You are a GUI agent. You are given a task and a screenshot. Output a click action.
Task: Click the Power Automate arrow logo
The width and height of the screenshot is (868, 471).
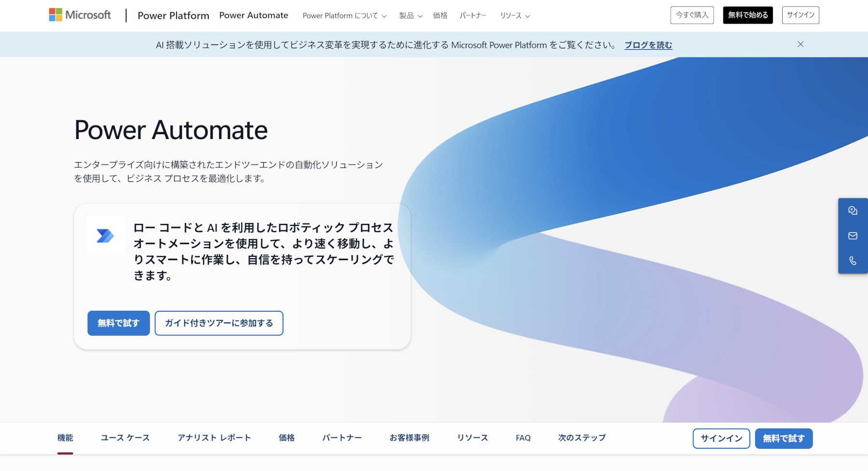[x=105, y=235]
